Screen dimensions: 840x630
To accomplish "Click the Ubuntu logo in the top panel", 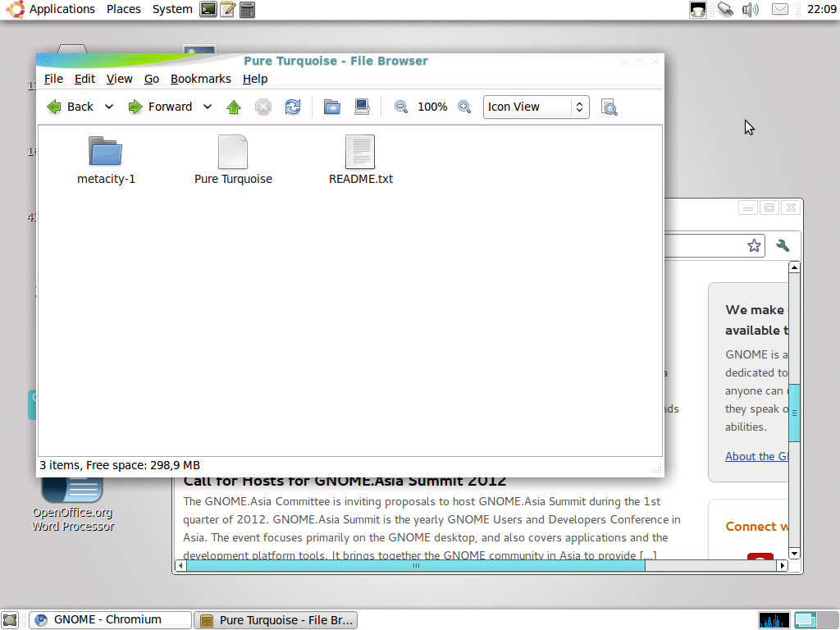I will pyautogui.click(x=15, y=9).
